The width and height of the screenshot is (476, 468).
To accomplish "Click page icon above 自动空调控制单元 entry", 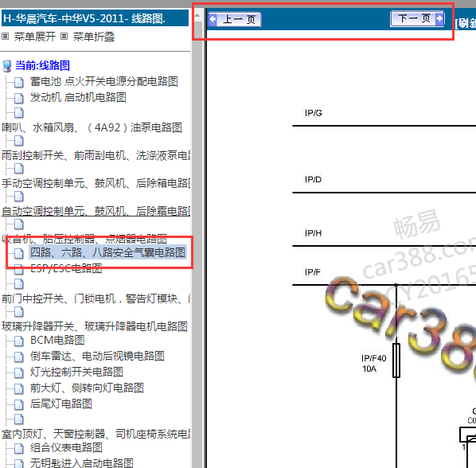I will pyautogui.click(x=19, y=197).
